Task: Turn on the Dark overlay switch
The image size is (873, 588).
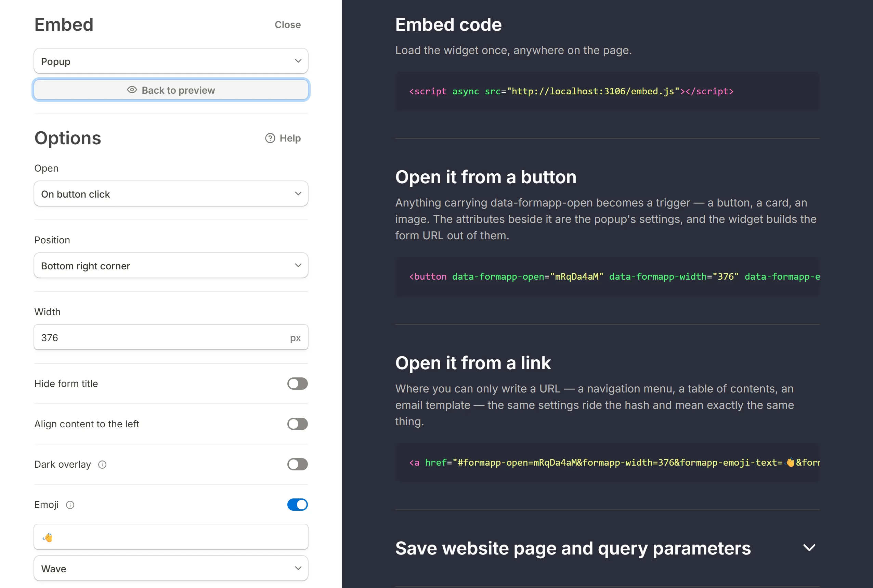Action: pyautogui.click(x=298, y=464)
